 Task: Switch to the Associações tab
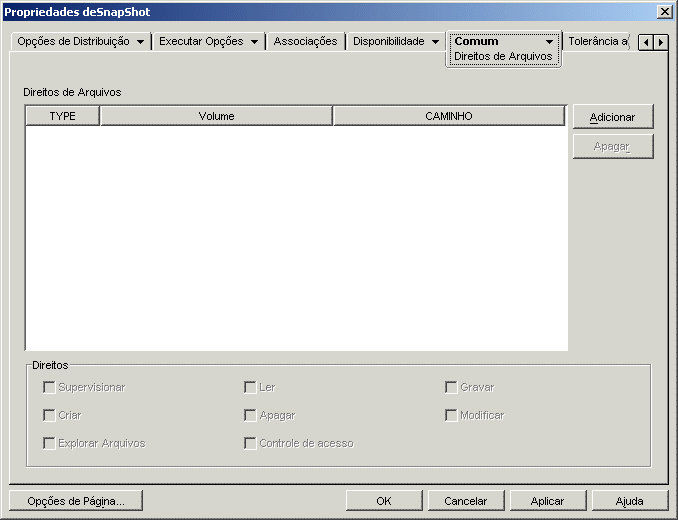(305, 41)
